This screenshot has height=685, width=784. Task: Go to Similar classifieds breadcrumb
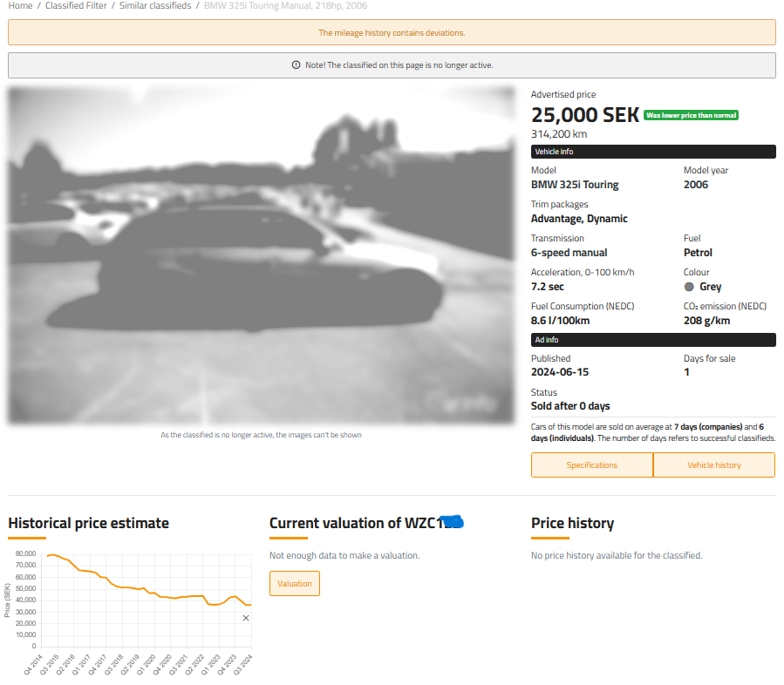[x=154, y=6]
